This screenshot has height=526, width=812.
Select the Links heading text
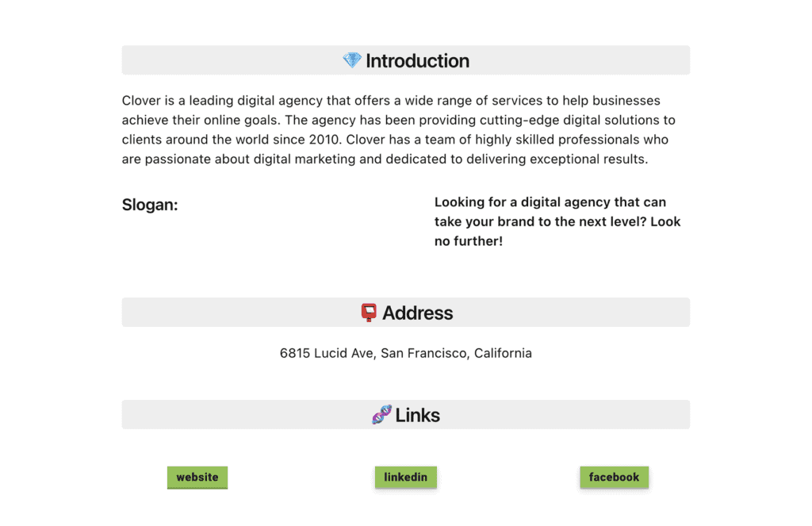[x=417, y=416]
